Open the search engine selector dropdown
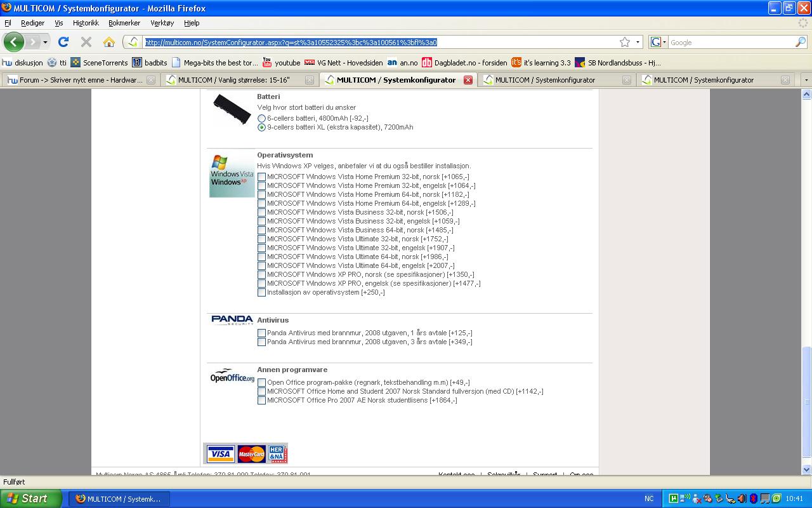The image size is (812, 508). (658, 42)
